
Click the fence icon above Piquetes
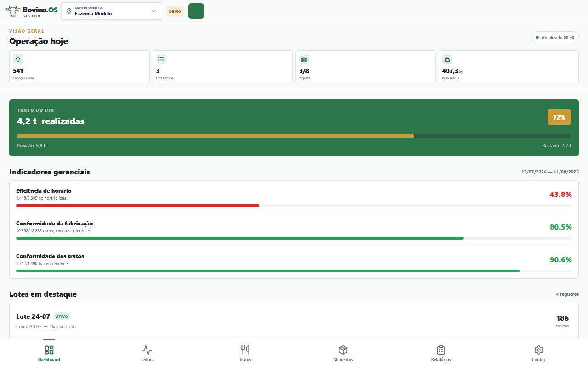click(x=304, y=59)
